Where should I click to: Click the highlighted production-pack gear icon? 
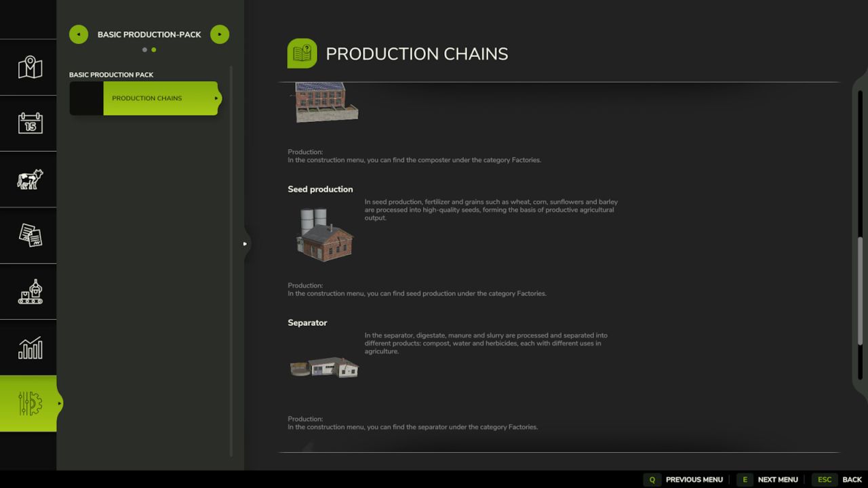click(27, 403)
